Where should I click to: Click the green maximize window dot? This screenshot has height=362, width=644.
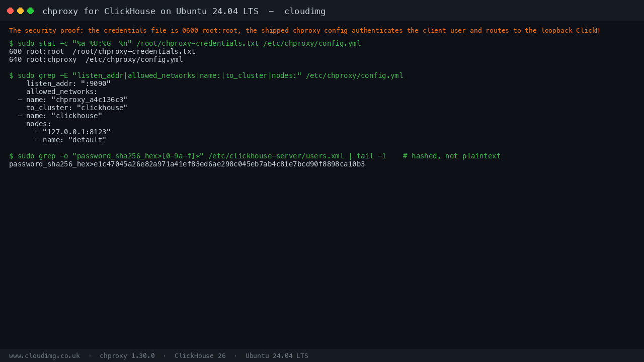coord(30,11)
